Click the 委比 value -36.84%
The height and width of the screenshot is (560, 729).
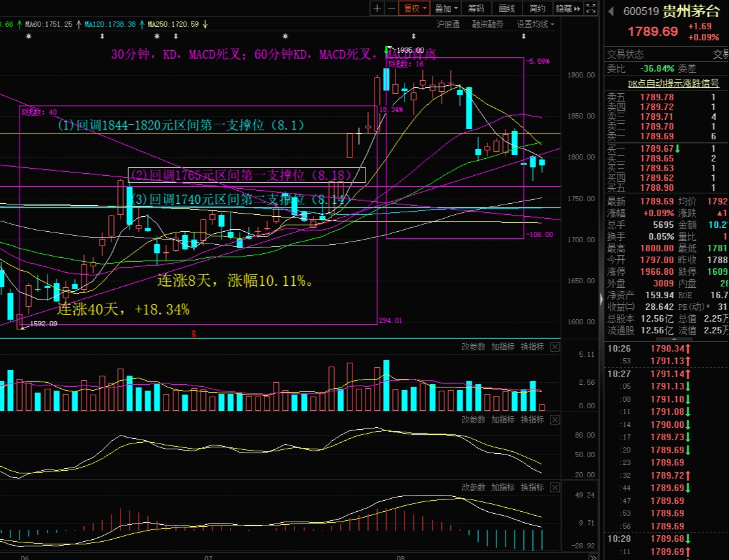coord(657,69)
